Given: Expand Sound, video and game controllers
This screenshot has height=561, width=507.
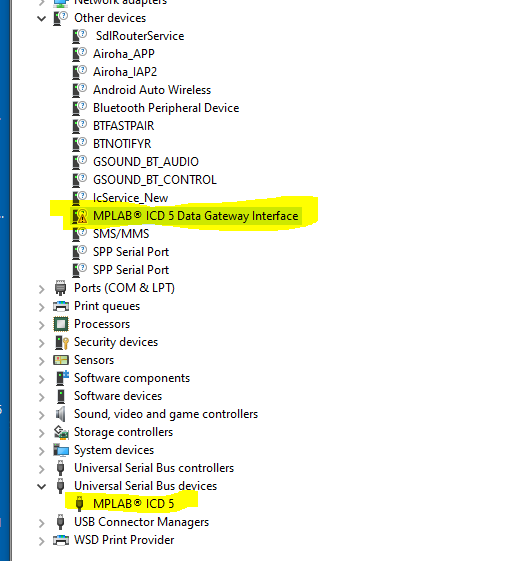Looking at the screenshot, I should tap(42, 415).
